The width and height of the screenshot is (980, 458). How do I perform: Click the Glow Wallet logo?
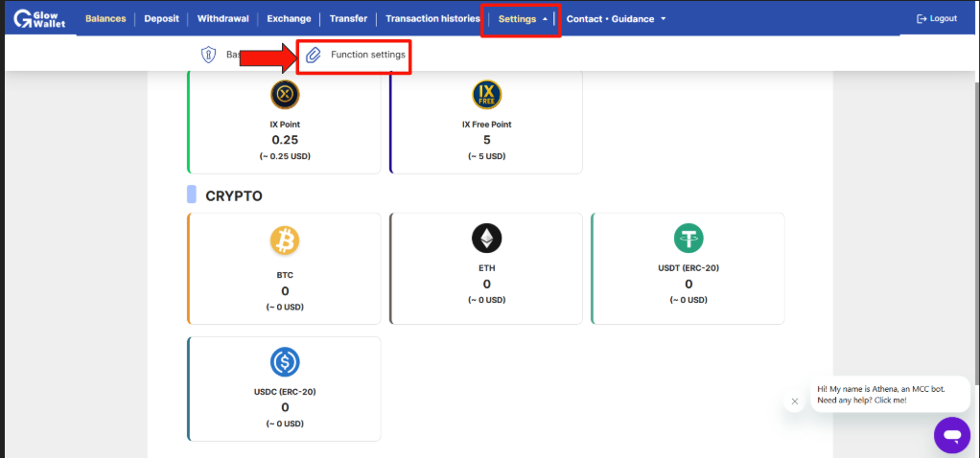[38, 19]
